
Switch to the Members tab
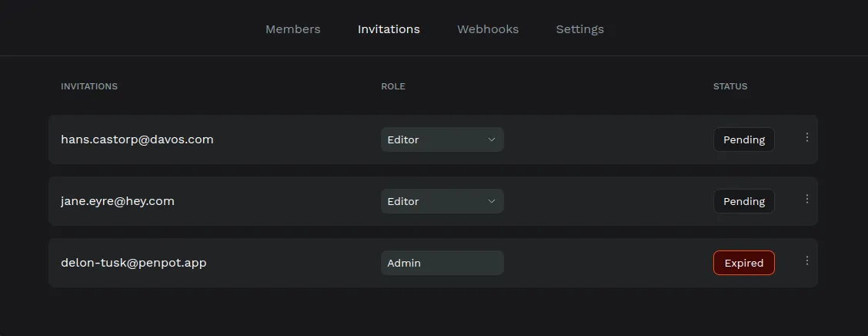tap(292, 29)
